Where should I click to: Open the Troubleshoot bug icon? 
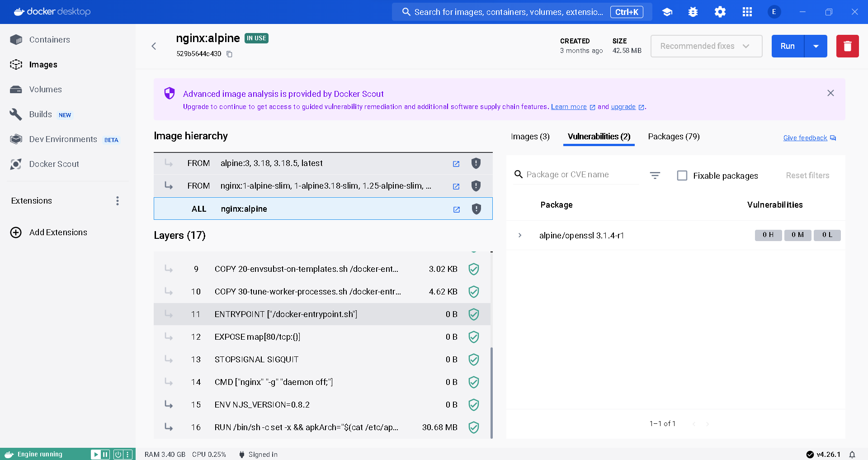[693, 12]
